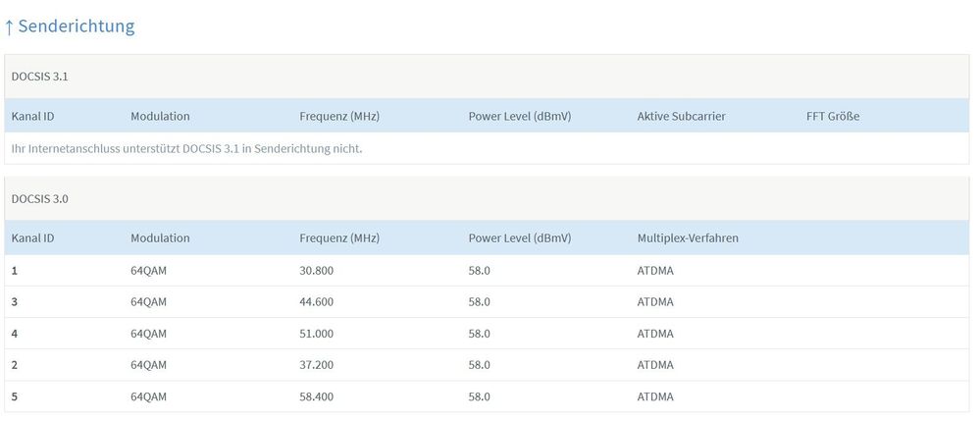Click the FFT Größe column header
The height and width of the screenshot is (421, 980).
(832, 116)
